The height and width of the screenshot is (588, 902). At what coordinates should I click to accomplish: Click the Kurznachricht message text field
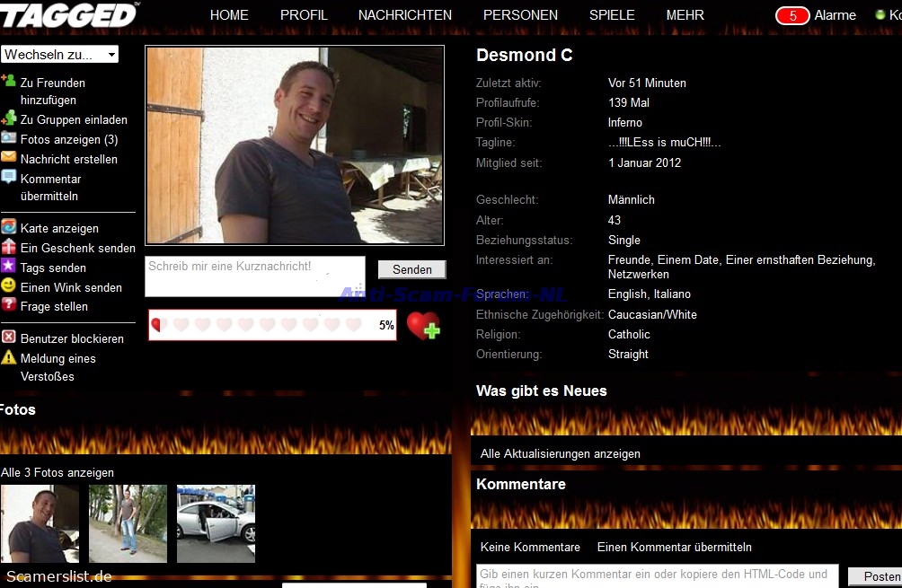click(255, 276)
